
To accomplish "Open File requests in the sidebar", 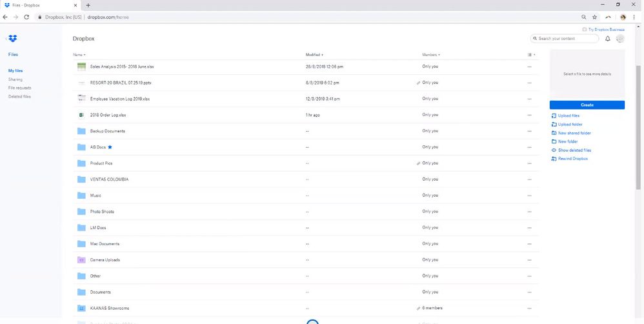I will pyautogui.click(x=19, y=88).
